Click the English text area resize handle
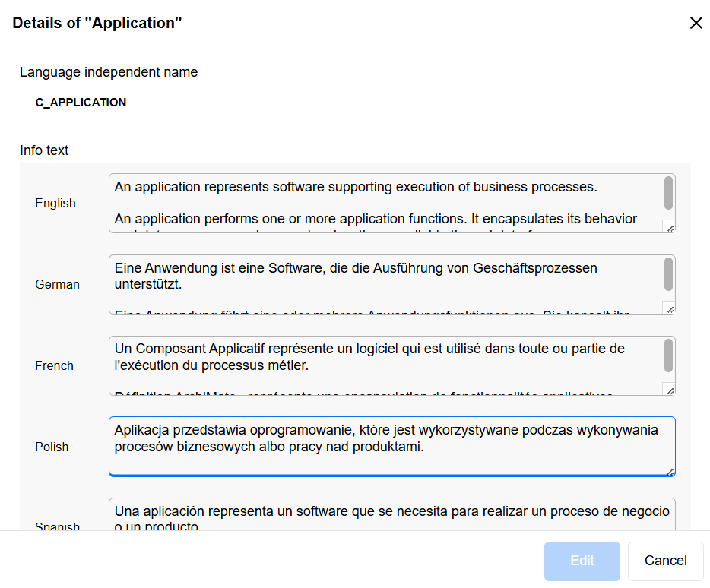710x588 pixels. [669, 226]
